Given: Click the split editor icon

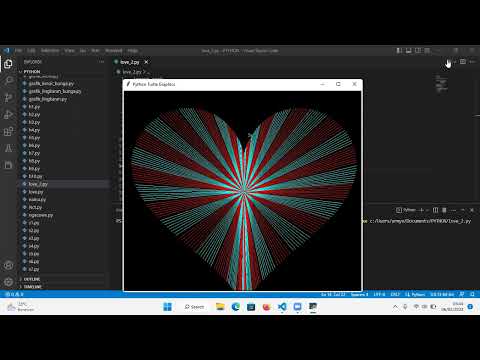Looking at the screenshot, I should tap(463, 62).
